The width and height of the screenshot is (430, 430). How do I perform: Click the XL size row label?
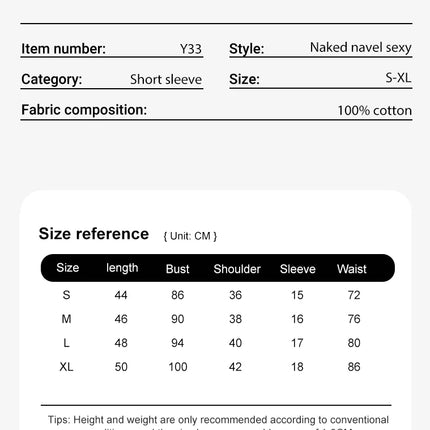(x=66, y=367)
